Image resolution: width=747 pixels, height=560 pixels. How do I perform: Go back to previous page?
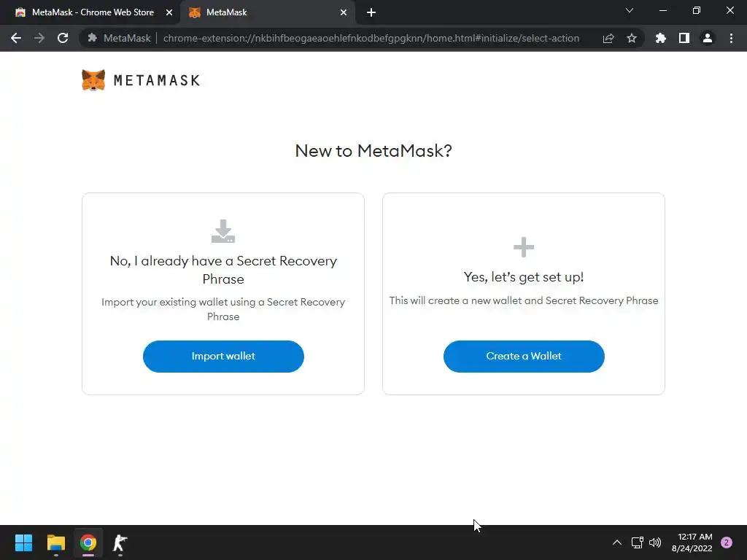click(16, 38)
